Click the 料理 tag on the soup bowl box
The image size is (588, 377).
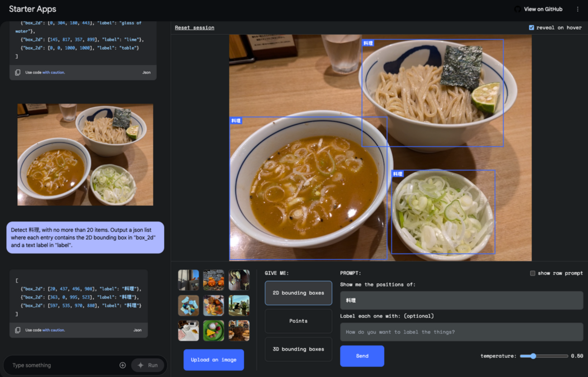click(x=236, y=121)
